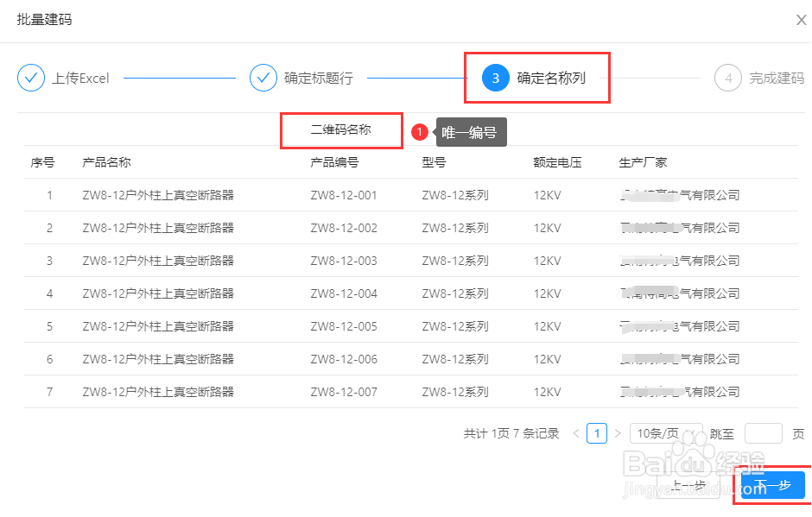Click the checkmark icon on 上传Excel step

coord(31,78)
